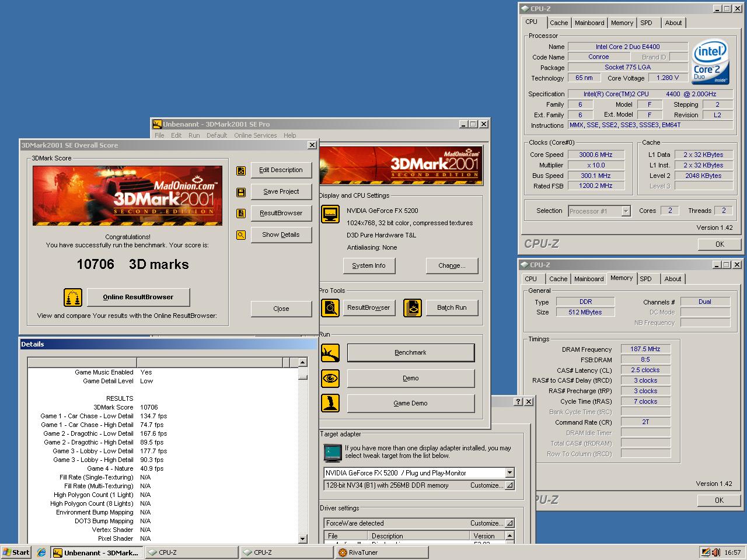Viewport: 747px width, 560px height.
Task: Click driver files list scroll up arrow
Action: tap(510, 536)
